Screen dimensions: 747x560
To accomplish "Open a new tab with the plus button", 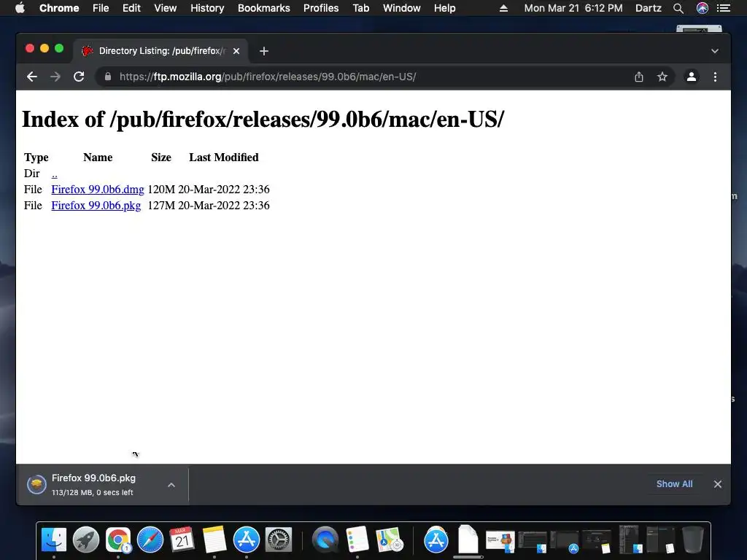I will (264, 51).
